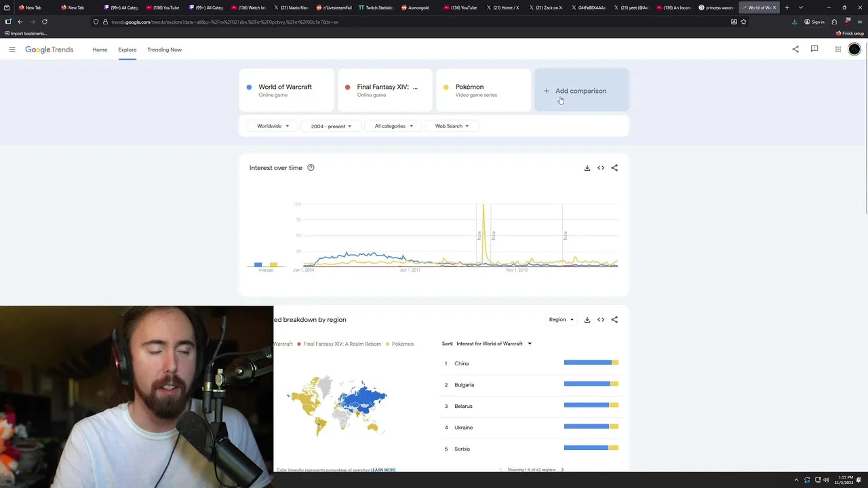
Task: Download Interest over time chart as CSV
Action: (587, 168)
